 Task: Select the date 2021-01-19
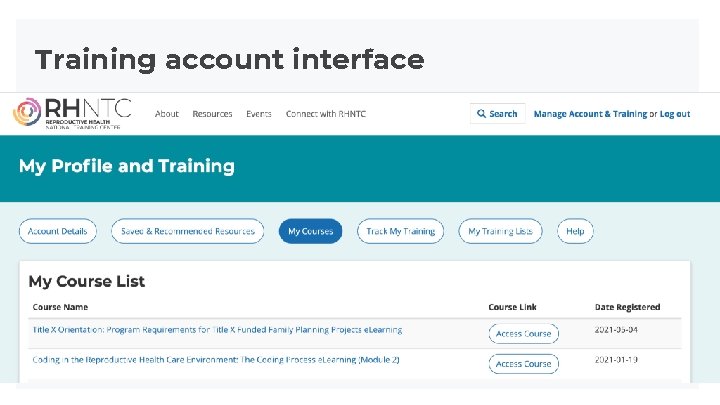616,360
